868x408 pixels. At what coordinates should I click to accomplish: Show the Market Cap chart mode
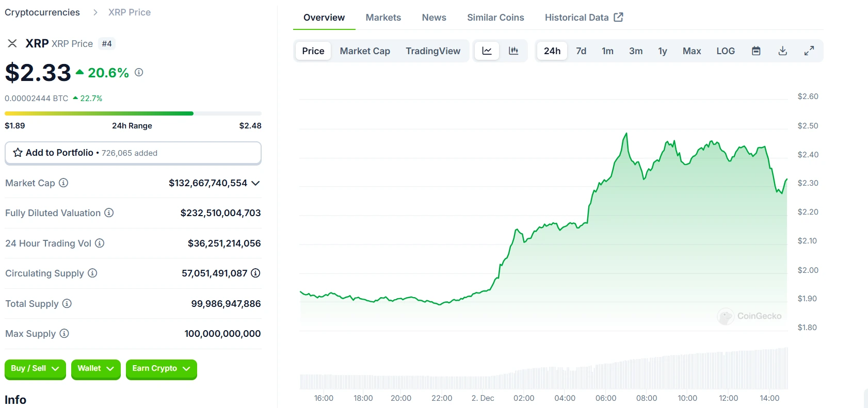point(365,51)
